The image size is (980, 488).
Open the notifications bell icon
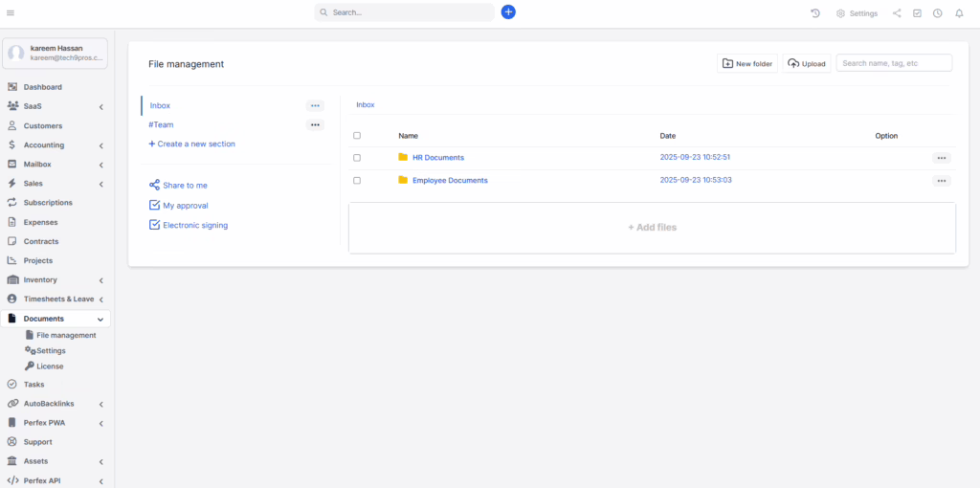coord(959,13)
